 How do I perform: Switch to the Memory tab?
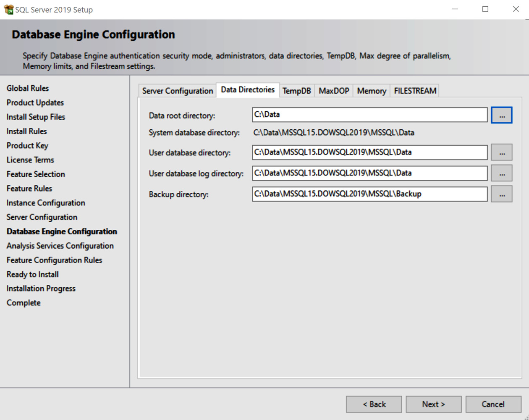[x=371, y=90]
